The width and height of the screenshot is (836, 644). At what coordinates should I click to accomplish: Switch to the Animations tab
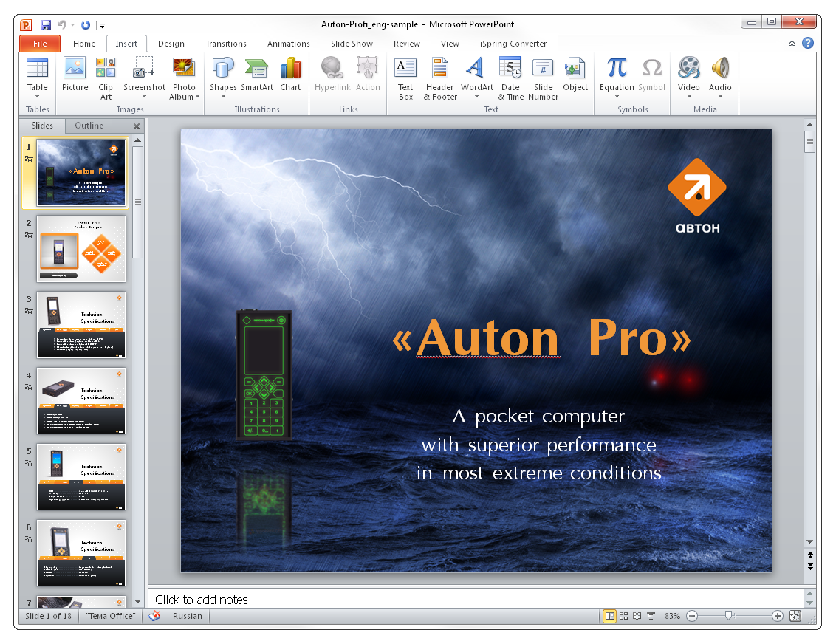289,44
